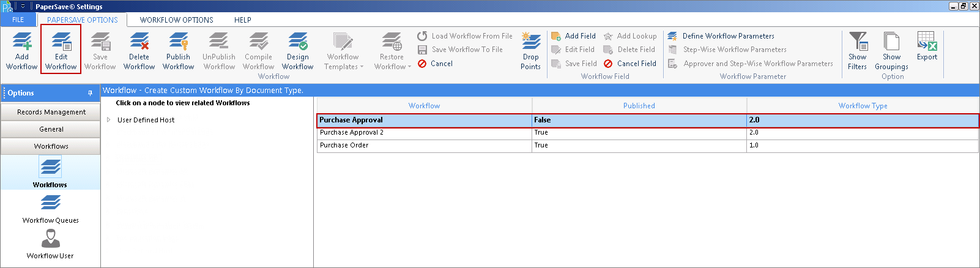Image resolution: width=980 pixels, height=268 pixels.
Task: Click Add Field in Workflow Field group
Action: coord(573,36)
